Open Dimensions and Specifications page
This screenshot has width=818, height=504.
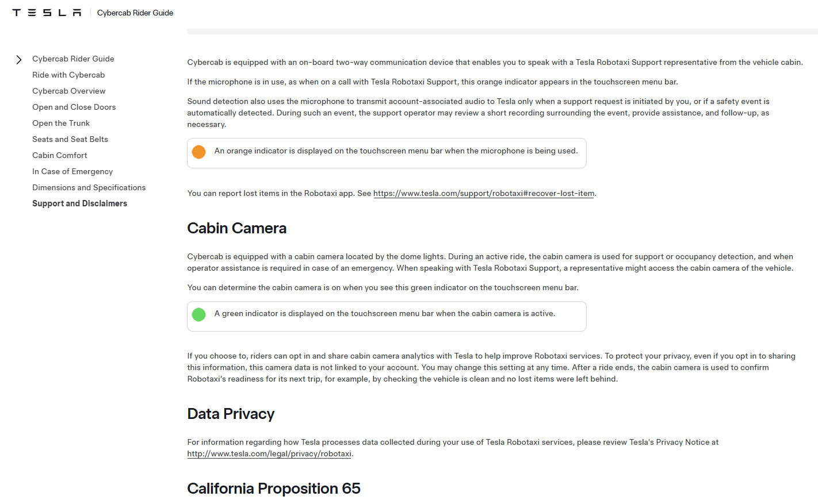[x=89, y=187]
